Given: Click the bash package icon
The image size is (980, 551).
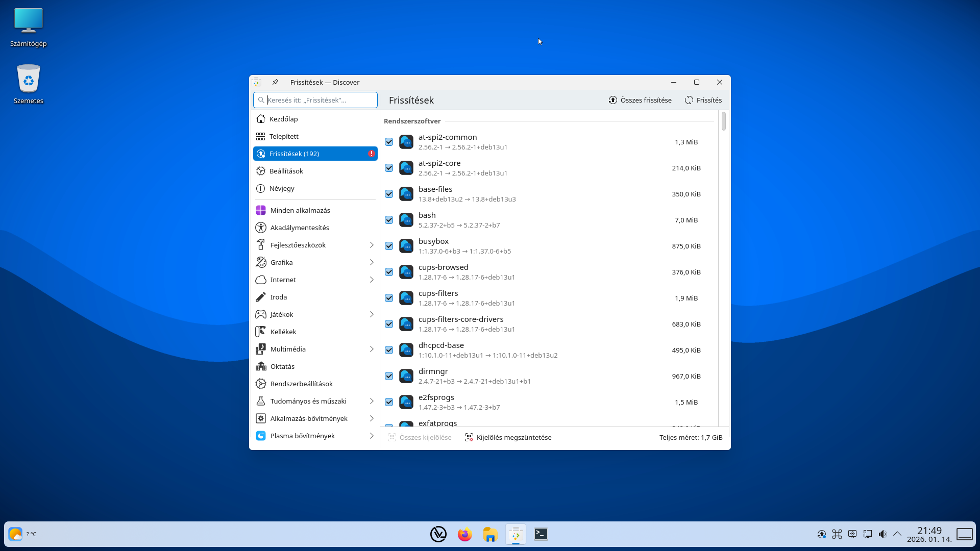Looking at the screenshot, I should pos(406,220).
